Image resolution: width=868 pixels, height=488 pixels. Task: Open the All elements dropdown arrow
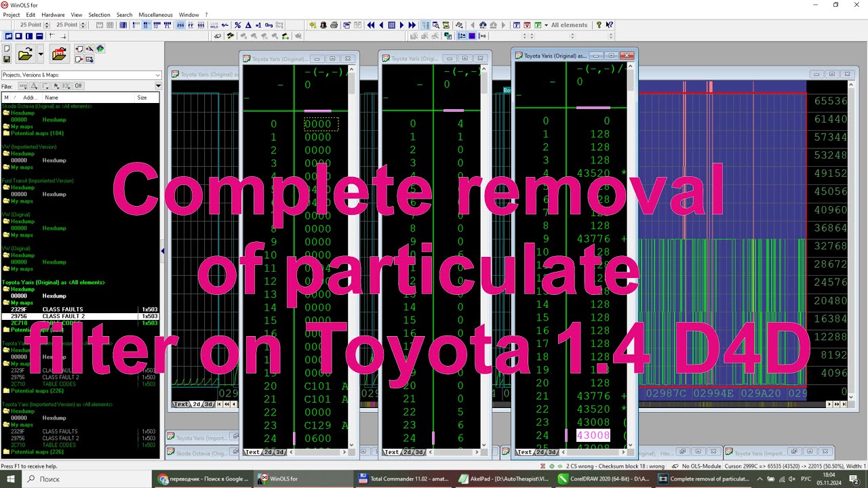click(546, 25)
